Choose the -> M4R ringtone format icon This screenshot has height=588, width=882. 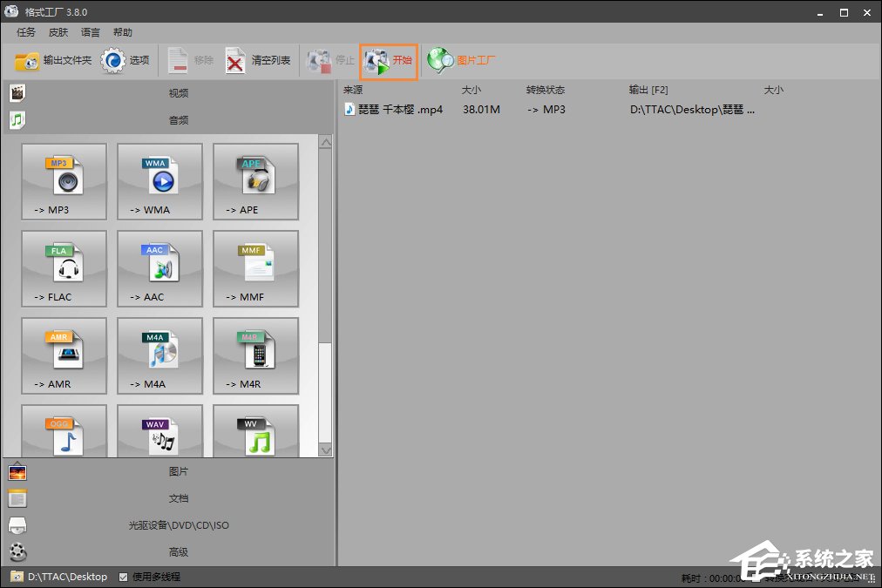[x=255, y=355]
